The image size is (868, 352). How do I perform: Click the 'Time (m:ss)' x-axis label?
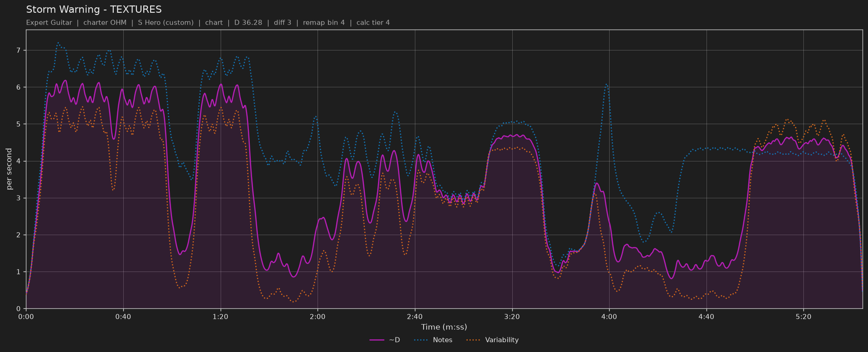pos(444,327)
